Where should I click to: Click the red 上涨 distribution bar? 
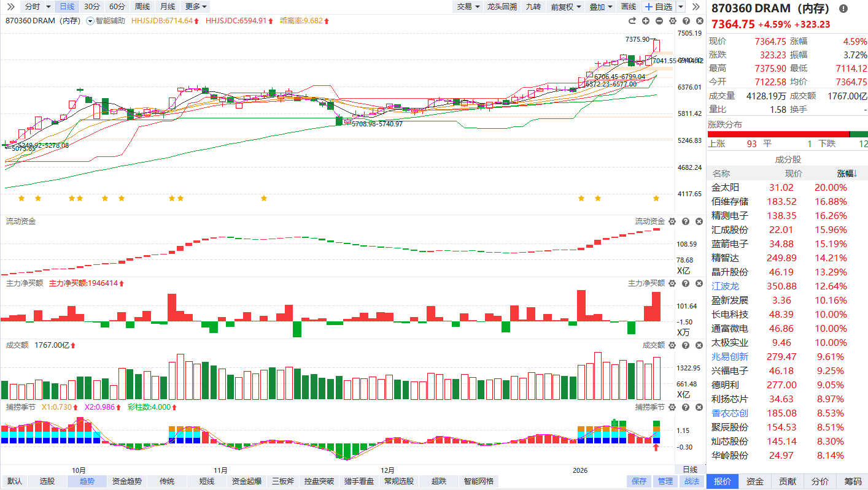coord(778,134)
